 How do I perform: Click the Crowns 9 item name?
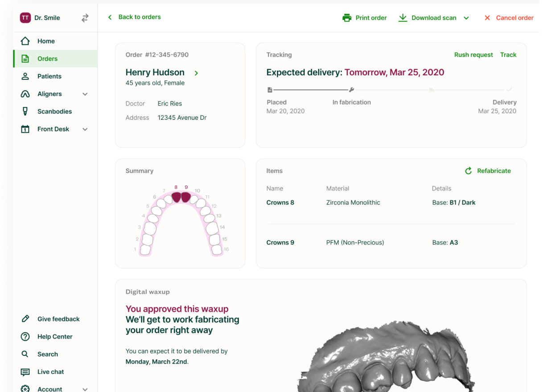click(x=280, y=243)
